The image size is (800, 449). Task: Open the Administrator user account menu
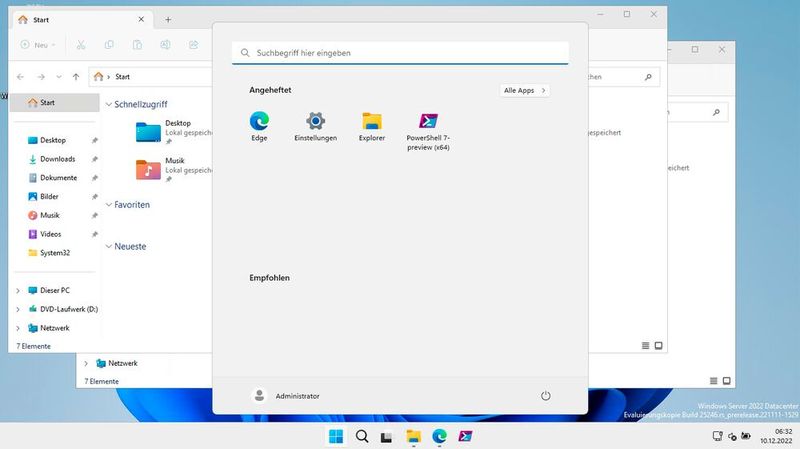(286, 395)
